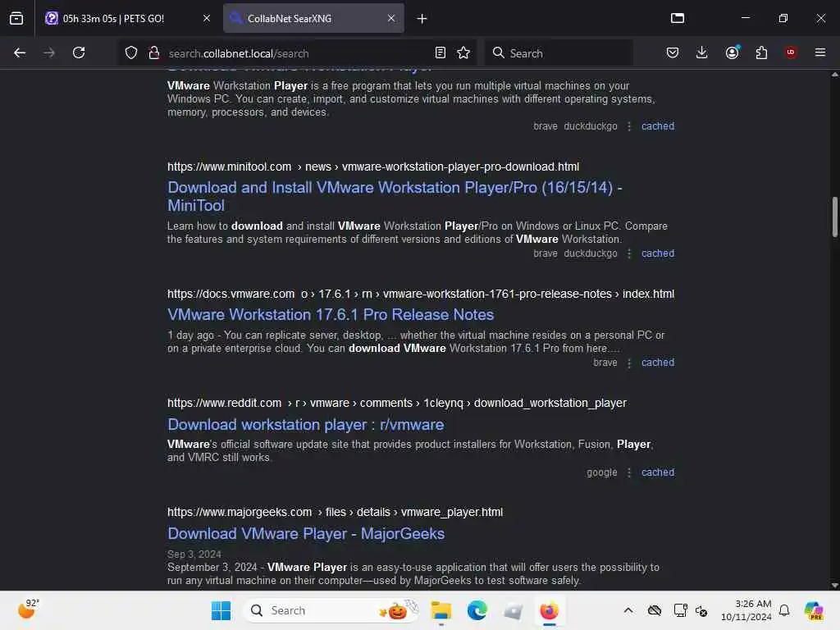Open the Firefox taskbar icon

pos(549,610)
